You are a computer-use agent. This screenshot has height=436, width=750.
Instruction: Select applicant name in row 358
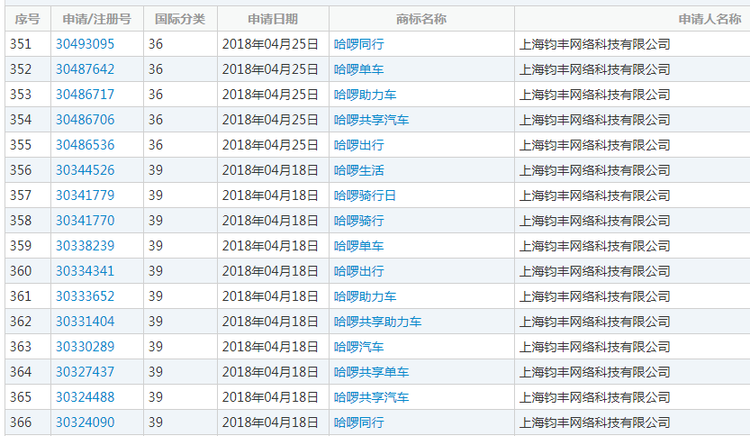tap(595, 221)
